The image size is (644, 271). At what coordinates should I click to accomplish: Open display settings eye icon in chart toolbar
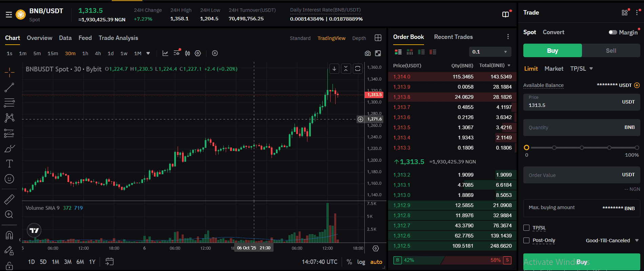point(177,52)
